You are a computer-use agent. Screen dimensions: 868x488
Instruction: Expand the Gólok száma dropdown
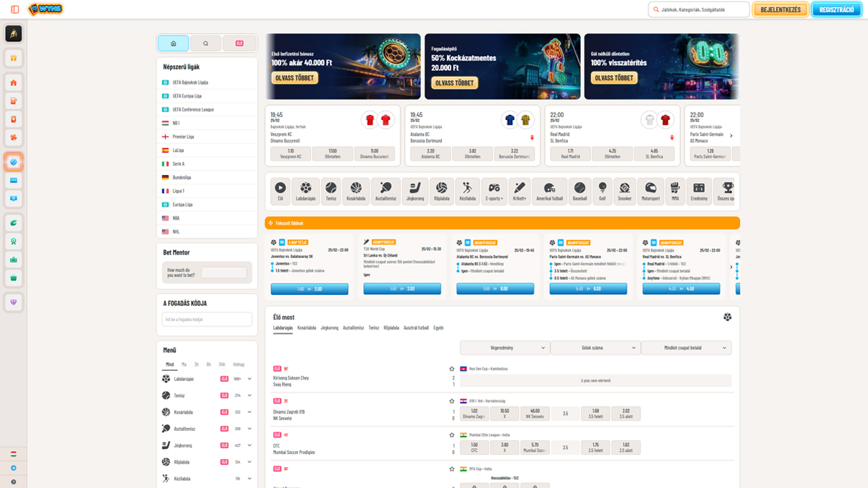tap(595, 348)
